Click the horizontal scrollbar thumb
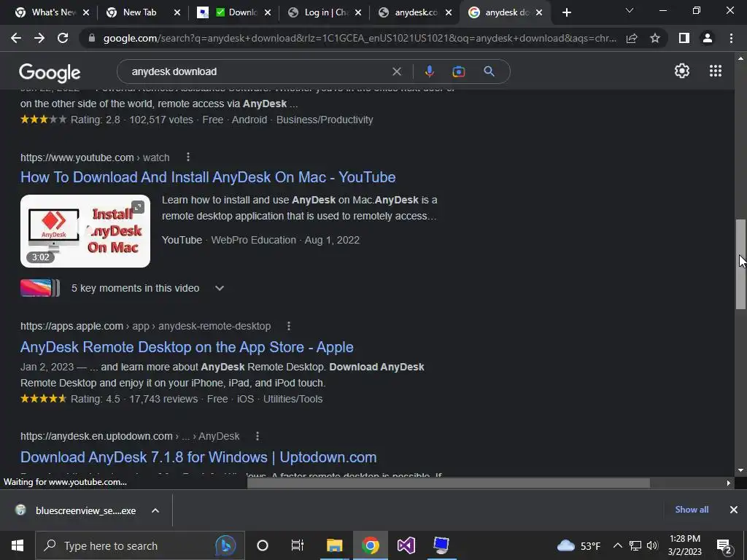Viewport: 747px width, 560px height. 449,483
